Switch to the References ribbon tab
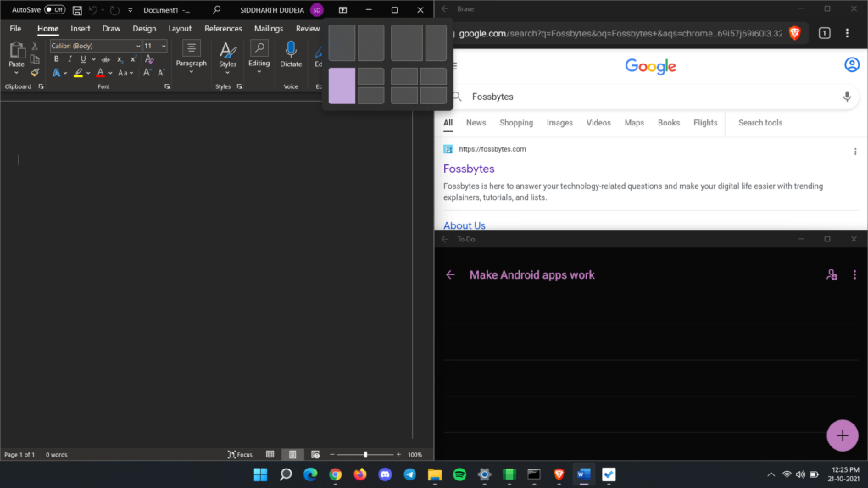The width and height of the screenshot is (868, 488). click(x=223, y=28)
